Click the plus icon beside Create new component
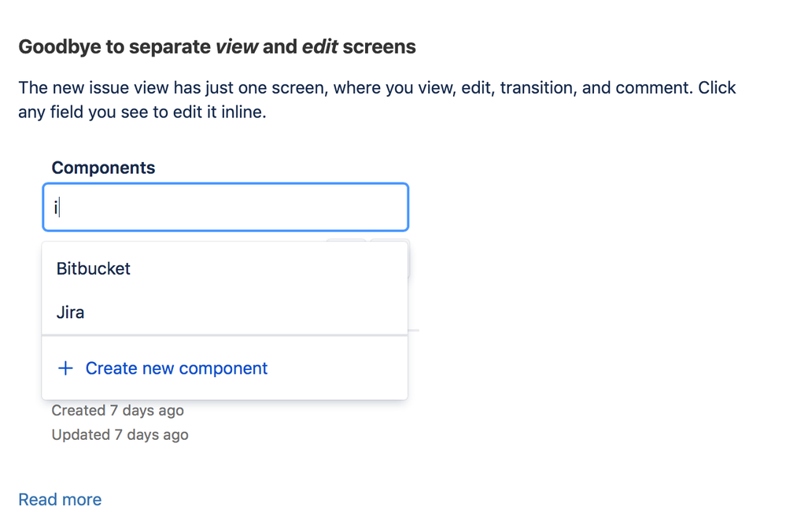This screenshot has height=532, width=786. (66, 368)
